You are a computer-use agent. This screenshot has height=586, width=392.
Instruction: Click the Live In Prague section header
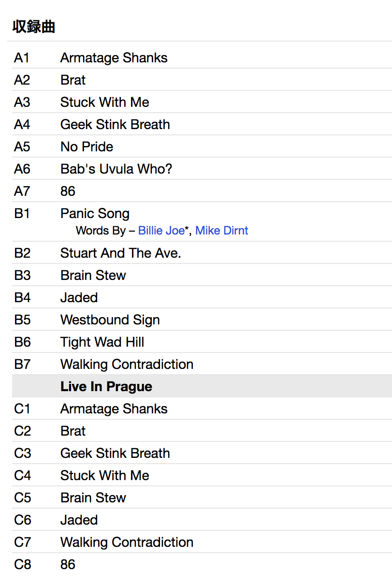tap(106, 387)
